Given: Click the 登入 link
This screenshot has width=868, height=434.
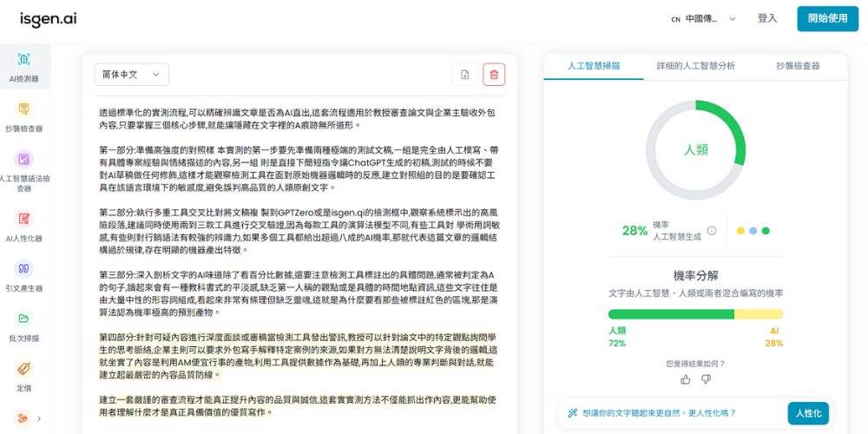Looking at the screenshot, I should pyautogui.click(x=767, y=18).
